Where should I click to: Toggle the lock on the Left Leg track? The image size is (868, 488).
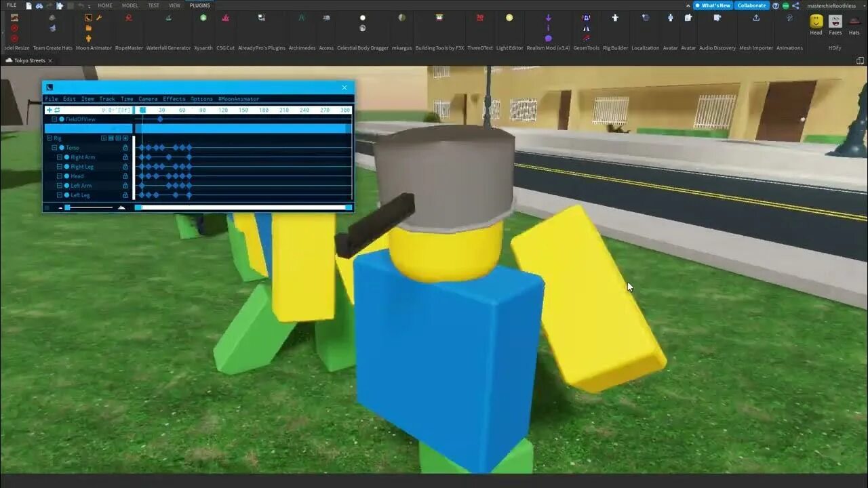(125, 195)
